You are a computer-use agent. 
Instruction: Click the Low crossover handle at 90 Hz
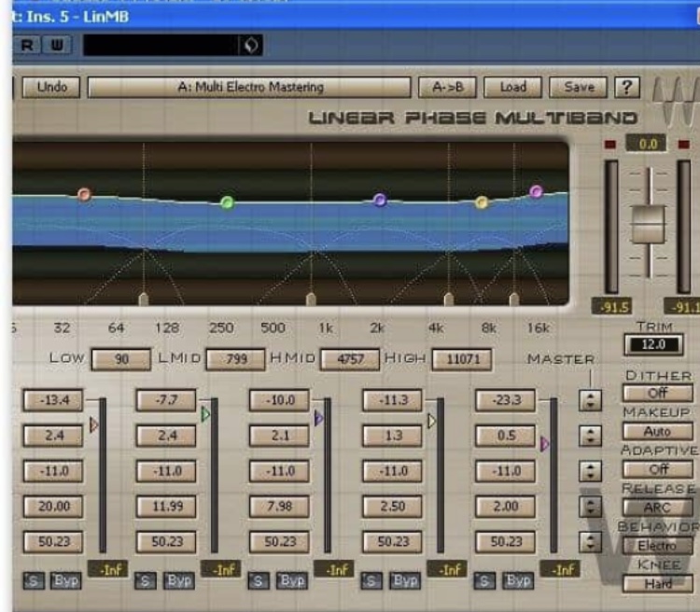[144, 299]
